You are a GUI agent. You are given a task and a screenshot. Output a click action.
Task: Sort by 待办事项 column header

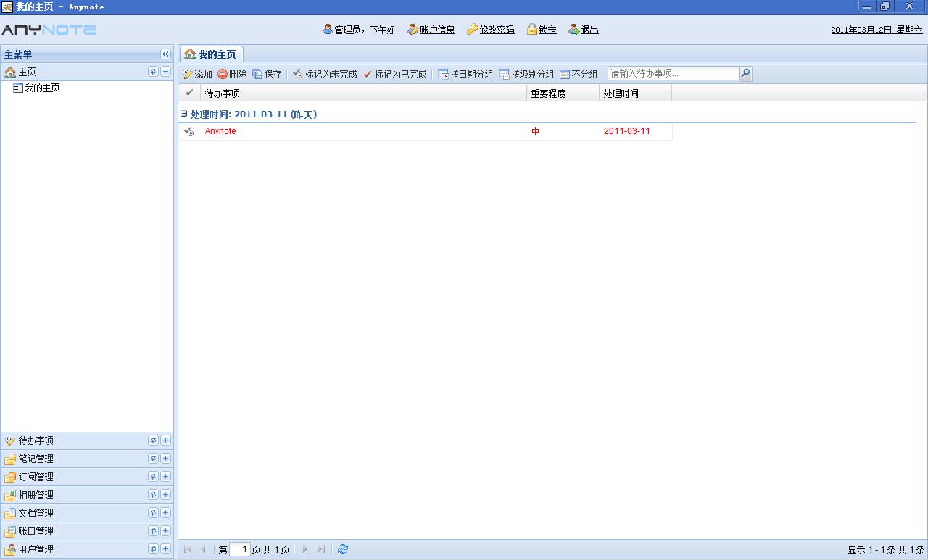(363, 93)
